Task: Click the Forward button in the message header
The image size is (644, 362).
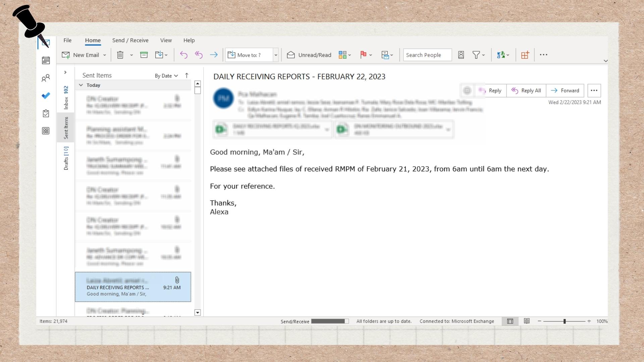Action: point(565,90)
